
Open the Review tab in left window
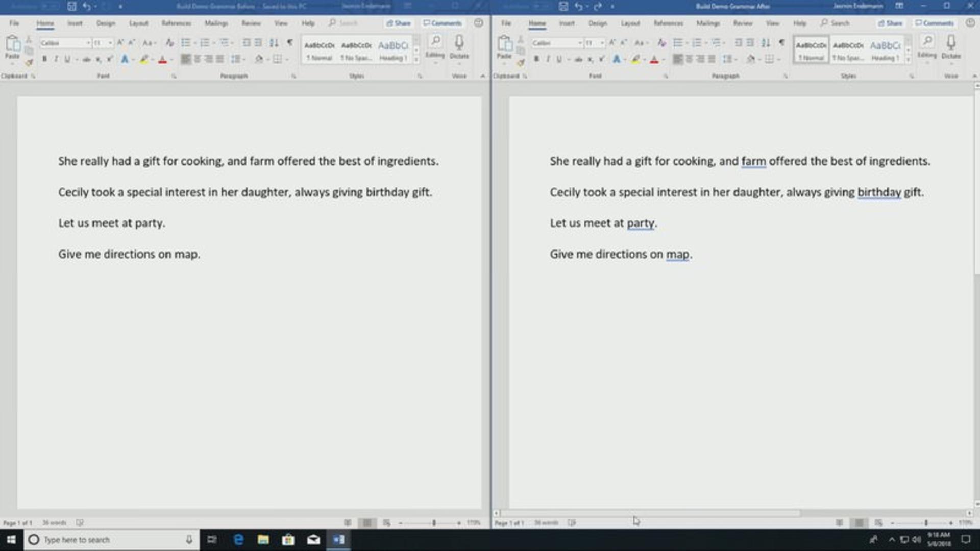pyautogui.click(x=251, y=23)
